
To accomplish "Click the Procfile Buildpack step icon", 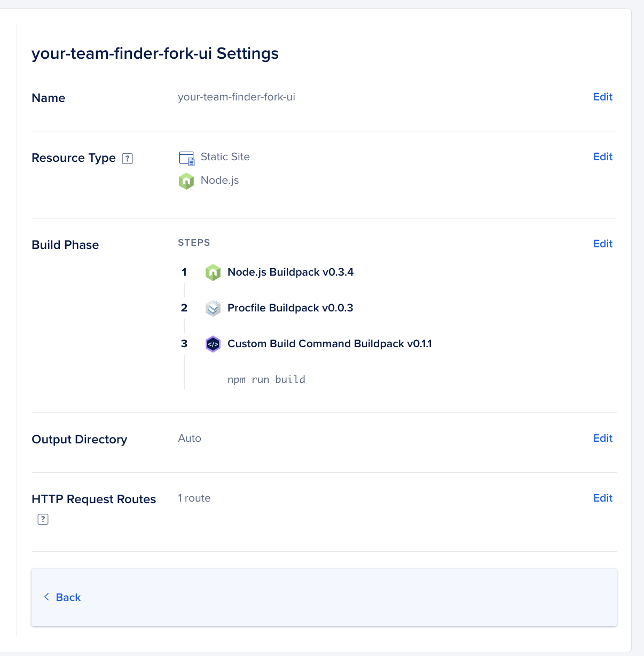I will coord(213,308).
